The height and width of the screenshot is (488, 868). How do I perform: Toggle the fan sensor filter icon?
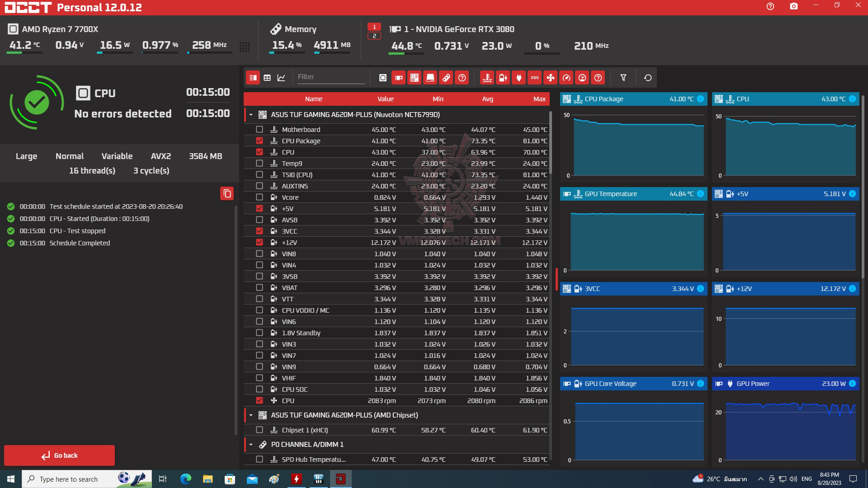(550, 78)
